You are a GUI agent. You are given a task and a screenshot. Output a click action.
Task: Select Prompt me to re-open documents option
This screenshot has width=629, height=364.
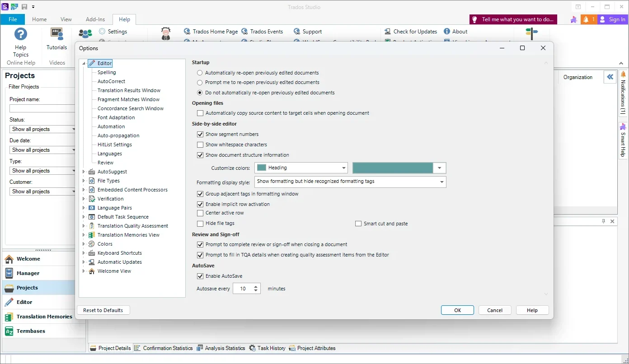200,83
